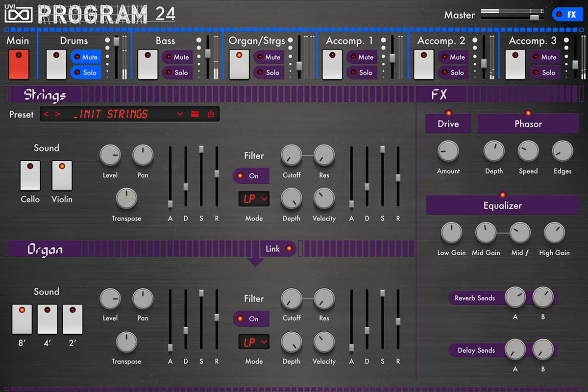Go to next preset with right arrow
Viewport: 588px width, 392px height.
tap(58, 114)
